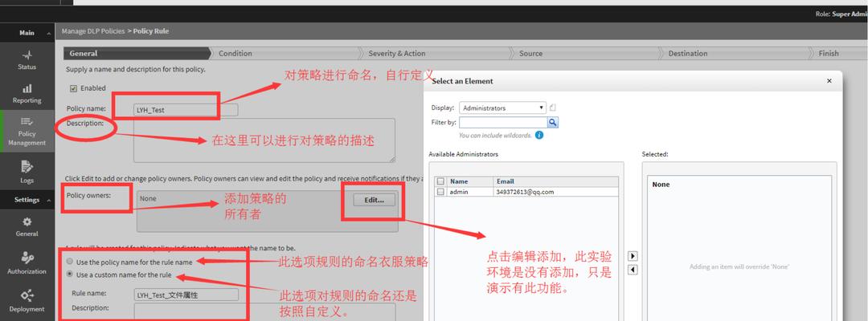Check the admin row checkbox
Viewport: 868px width, 321px height.
(x=440, y=192)
